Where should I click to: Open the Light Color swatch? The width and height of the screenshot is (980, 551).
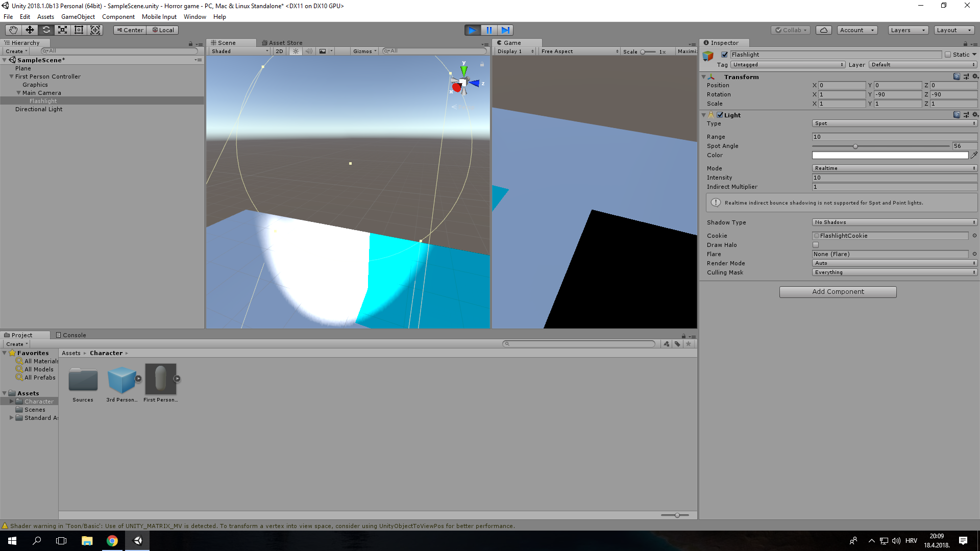[x=890, y=155]
